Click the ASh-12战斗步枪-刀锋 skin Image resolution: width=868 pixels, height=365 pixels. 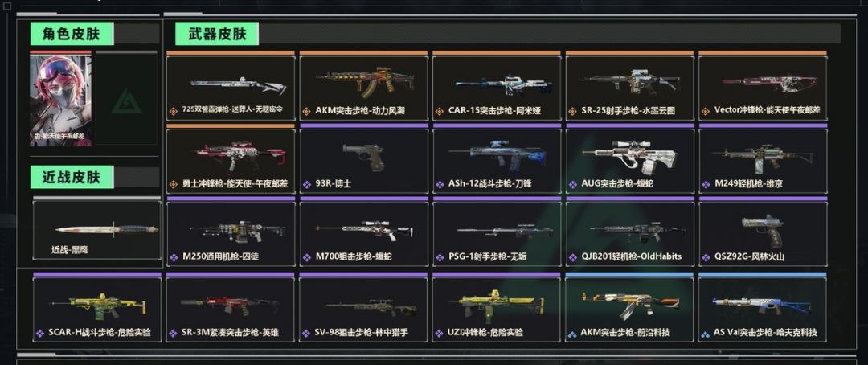click(497, 159)
